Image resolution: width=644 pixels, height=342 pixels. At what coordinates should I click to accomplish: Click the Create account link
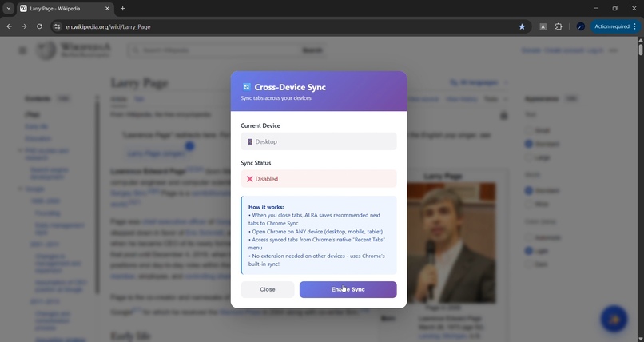pos(564,50)
